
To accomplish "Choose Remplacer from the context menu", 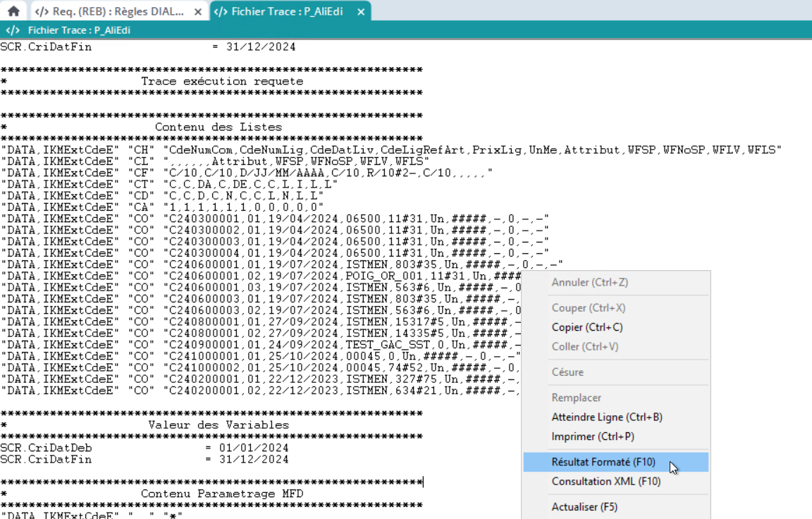I will click(576, 398).
